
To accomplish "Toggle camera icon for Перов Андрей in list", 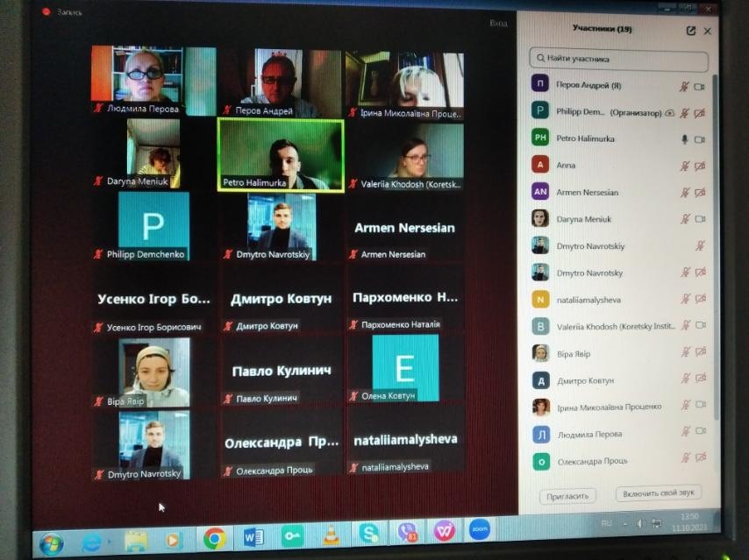I will tap(699, 87).
